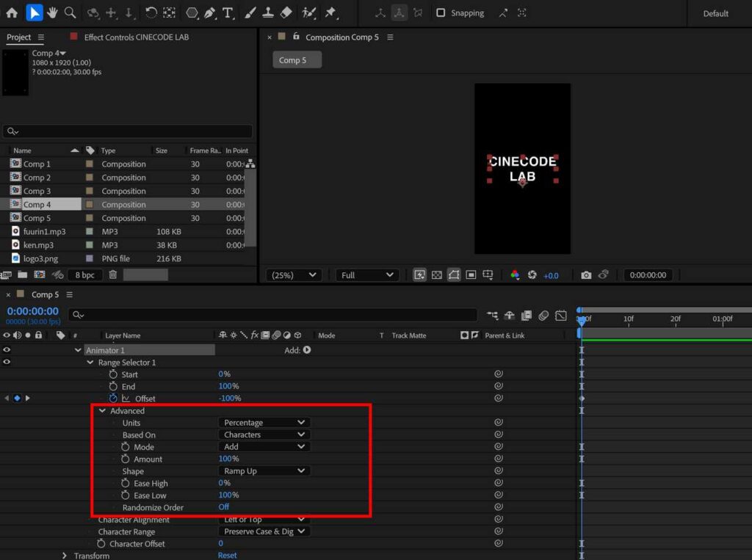Image resolution: width=752 pixels, height=560 pixels.
Task: Select the Brush tool
Action: click(x=250, y=13)
